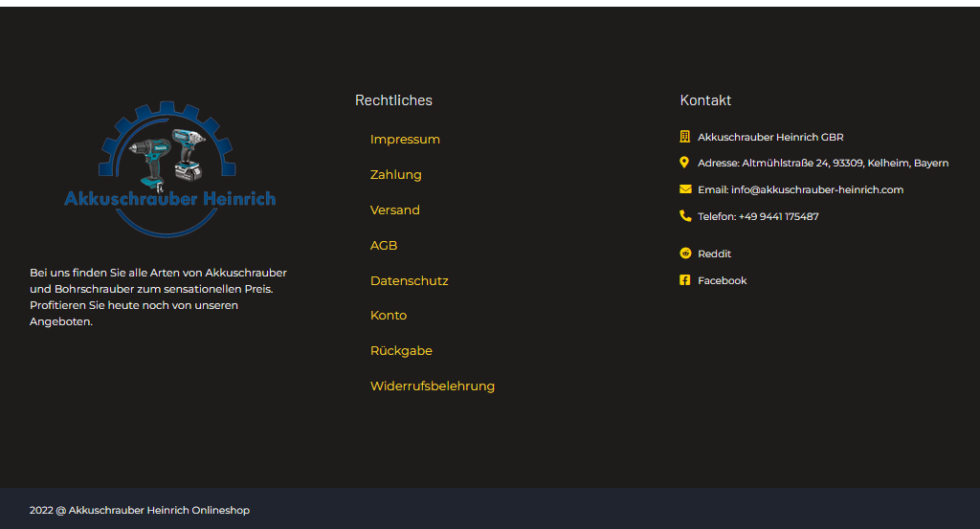980x529 pixels.
Task: Click the building icon beside Akkuschrauber Heinrich GBR
Action: click(x=684, y=137)
